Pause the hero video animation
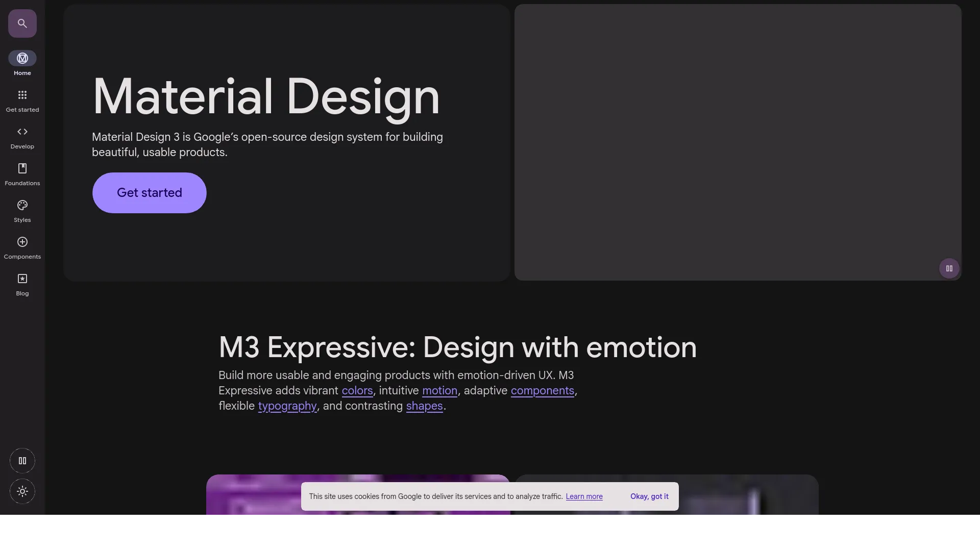Image resolution: width=980 pixels, height=551 pixels. (x=949, y=268)
